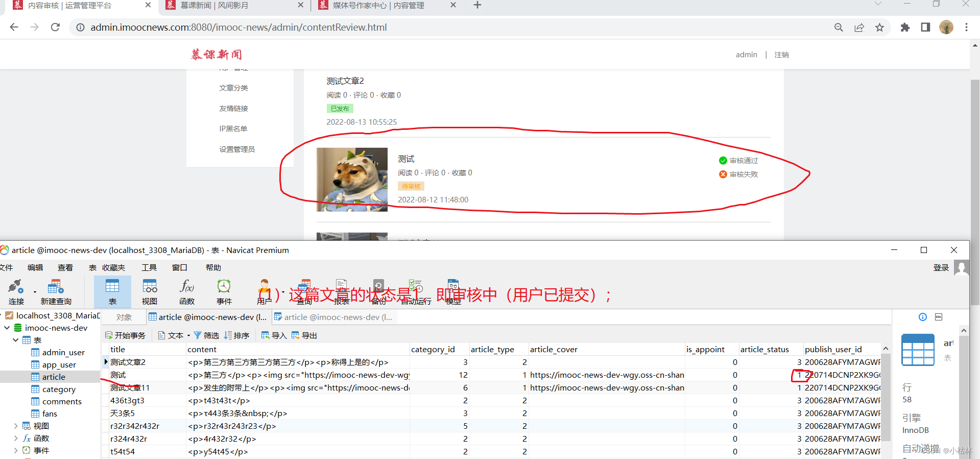This screenshot has width=980, height=459.
Task: Open Navicat 工具 menu
Action: (149, 267)
